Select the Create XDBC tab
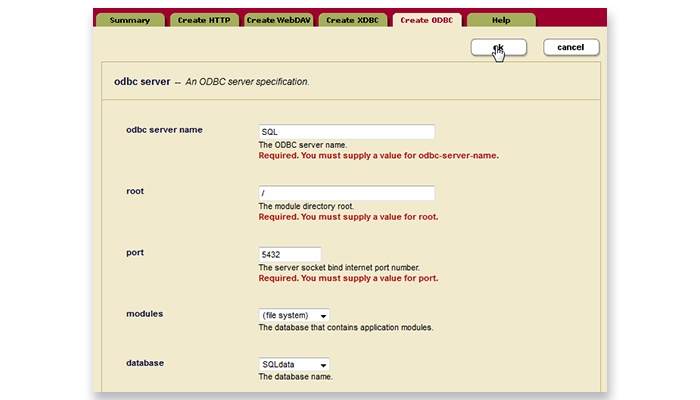This screenshot has width=700, height=400. point(353,20)
